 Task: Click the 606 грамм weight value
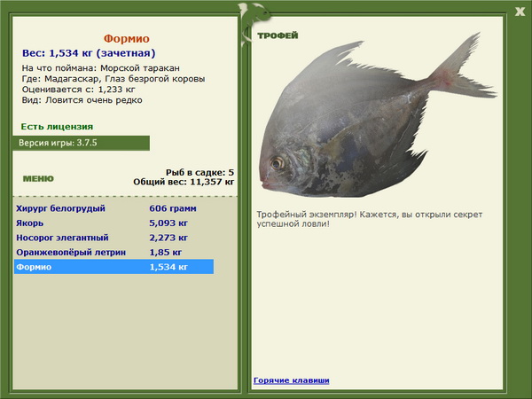[x=173, y=208]
